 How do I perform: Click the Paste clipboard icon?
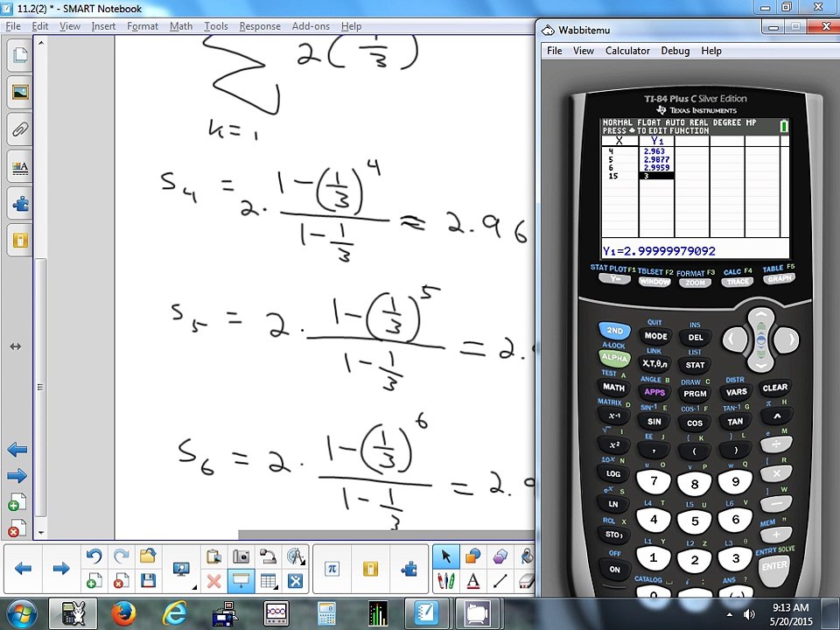click(x=213, y=556)
